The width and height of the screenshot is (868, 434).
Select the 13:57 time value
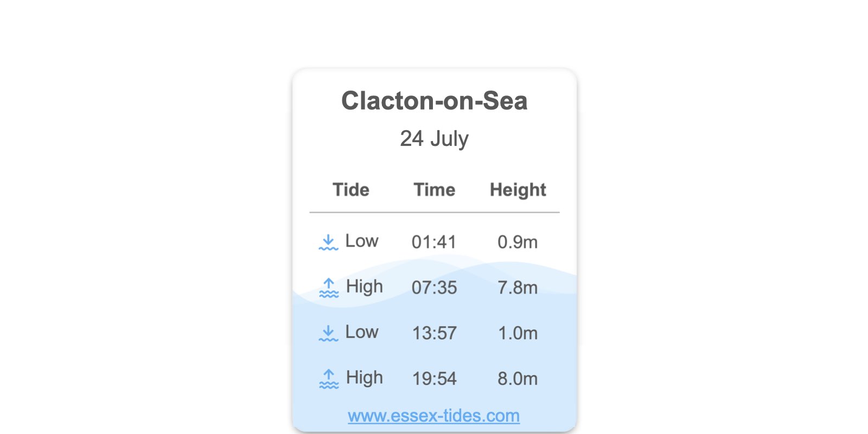coord(434,333)
